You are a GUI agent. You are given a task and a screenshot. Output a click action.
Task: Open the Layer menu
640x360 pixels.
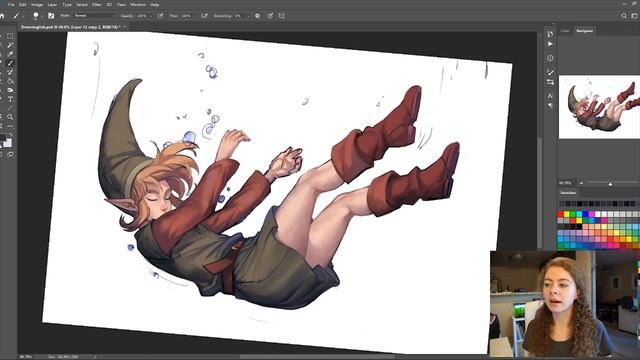click(x=53, y=4)
